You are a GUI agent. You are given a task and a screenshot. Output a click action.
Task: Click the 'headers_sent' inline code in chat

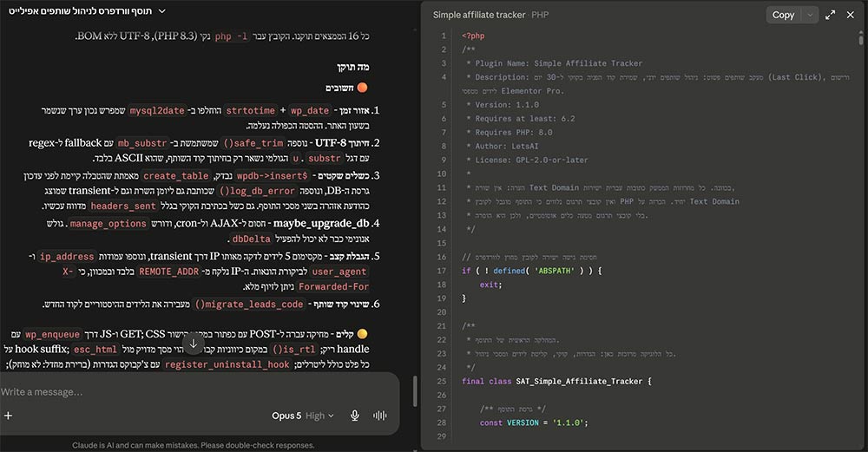point(123,206)
